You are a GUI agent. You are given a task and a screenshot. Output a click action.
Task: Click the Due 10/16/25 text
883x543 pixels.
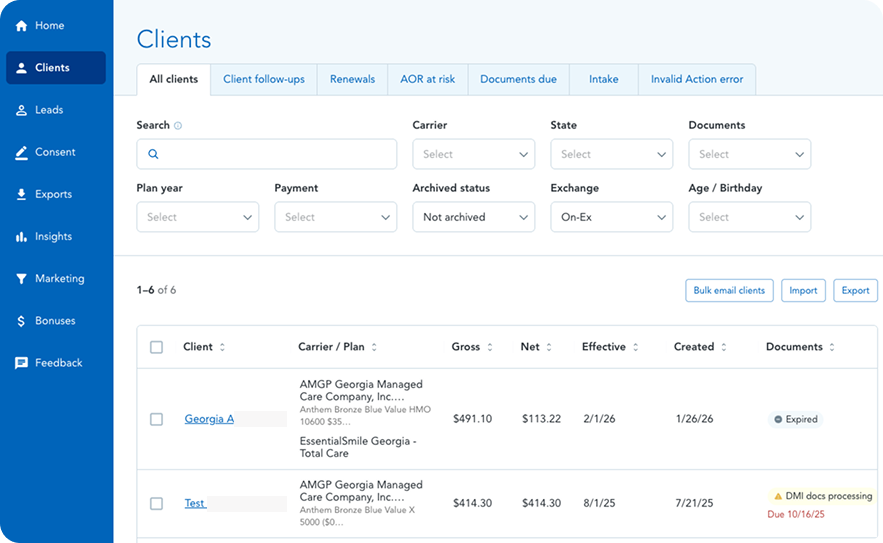(x=796, y=515)
